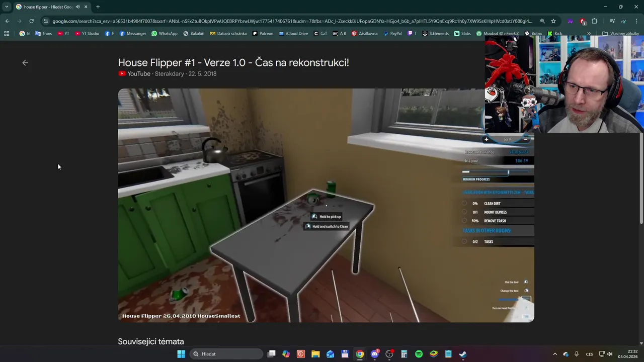Open File Explorer folder in taskbar
Screen dimensions: 644x362
point(315,354)
